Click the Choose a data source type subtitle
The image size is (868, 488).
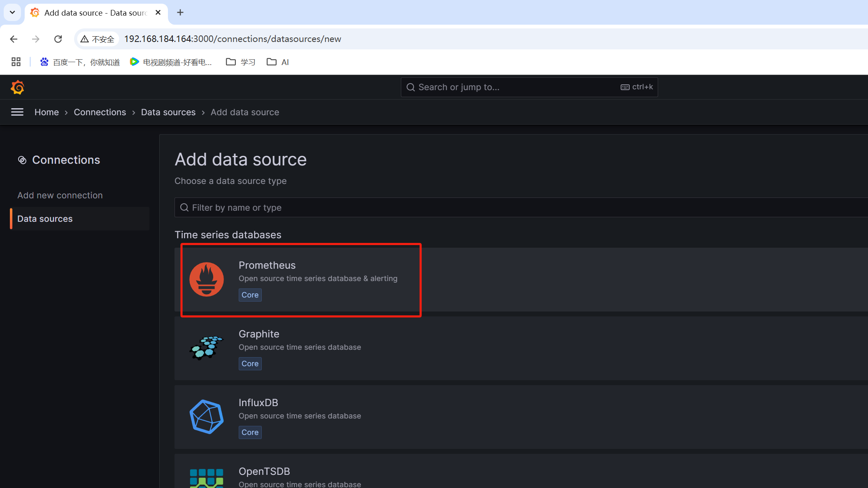(x=230, y=181)
